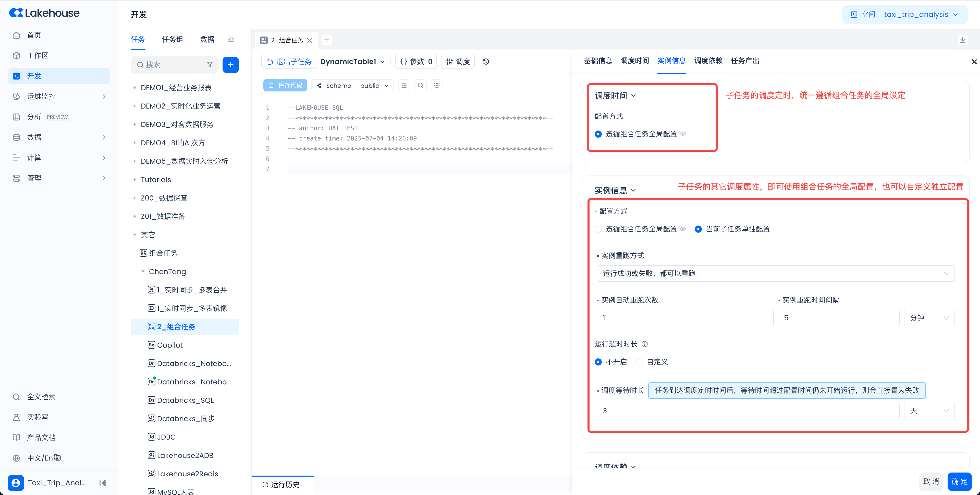Expand the DEMO1_经营业务报表 folder
The height and width of the screenshot is (495, 980).
[134, 88]
